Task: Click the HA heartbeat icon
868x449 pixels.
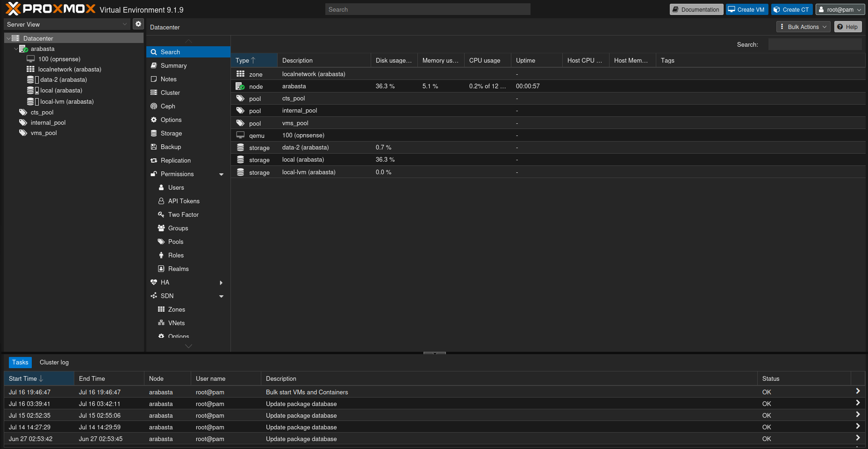Action: pos(154,282)
